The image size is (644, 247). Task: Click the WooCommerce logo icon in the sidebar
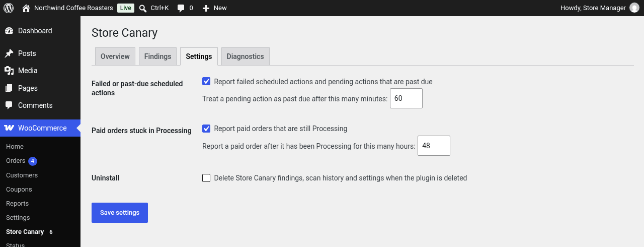[9, 128]
